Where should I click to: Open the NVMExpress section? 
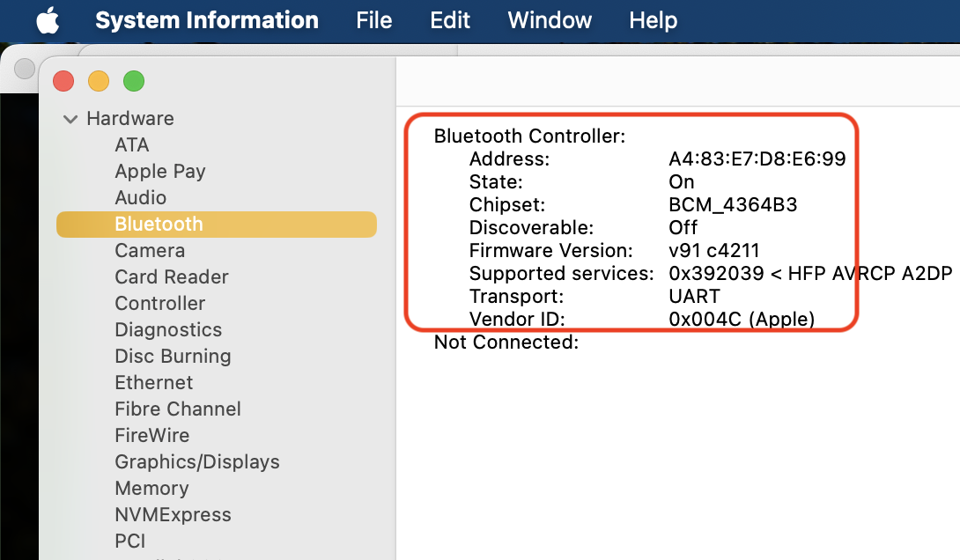coord(173,515)
